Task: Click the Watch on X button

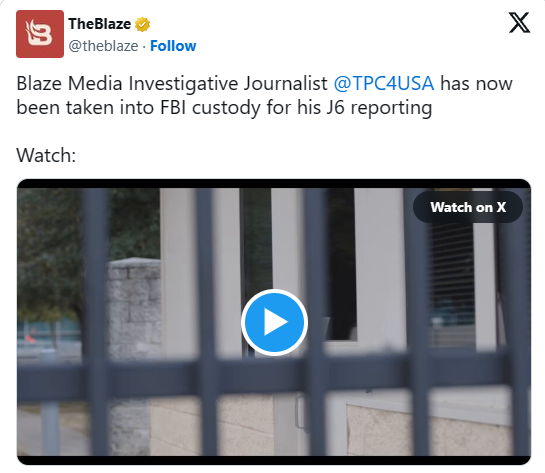Action: [468, 207]
